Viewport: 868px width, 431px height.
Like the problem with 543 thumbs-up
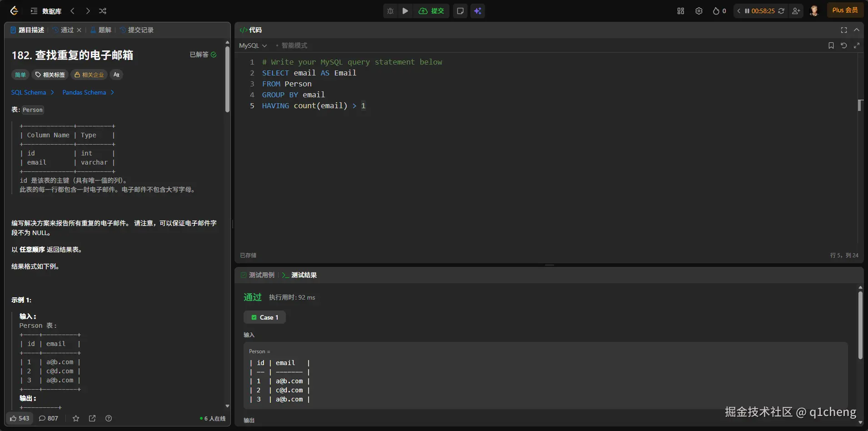20,418
